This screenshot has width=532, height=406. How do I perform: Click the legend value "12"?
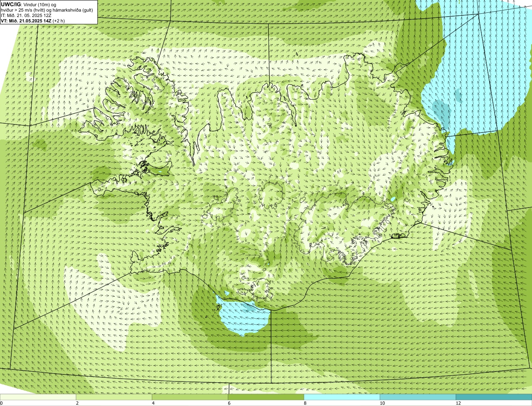click(x=458, y=403)
